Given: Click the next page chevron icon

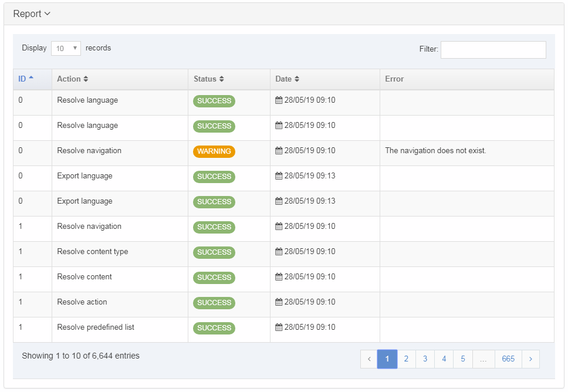Looking at the screenshot, I should [x=530, y=359].
